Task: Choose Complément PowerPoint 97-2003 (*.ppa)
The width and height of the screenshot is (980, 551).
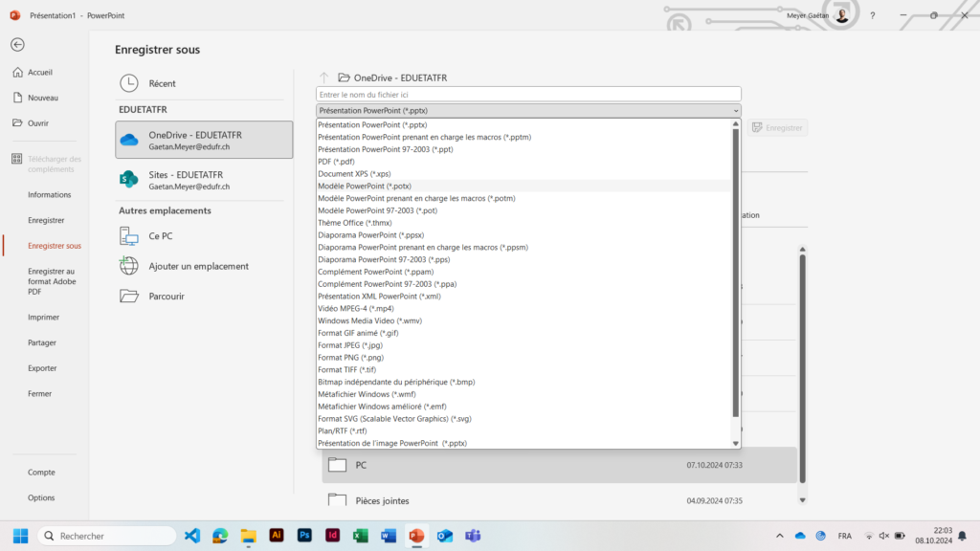Action: click(x=523, y=284)
